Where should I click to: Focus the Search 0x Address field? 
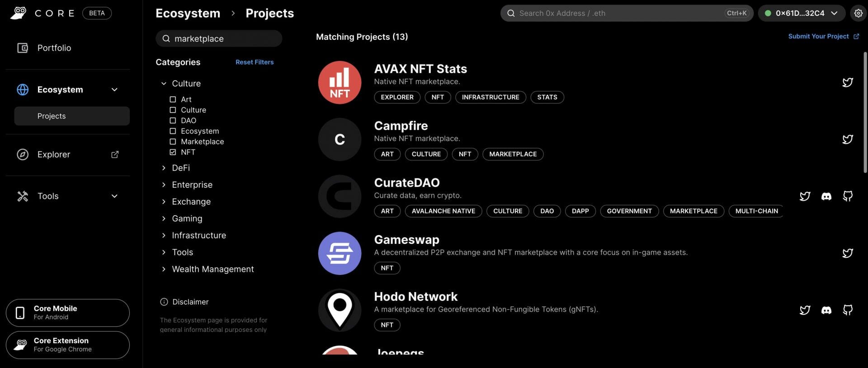tap(627, 13)
